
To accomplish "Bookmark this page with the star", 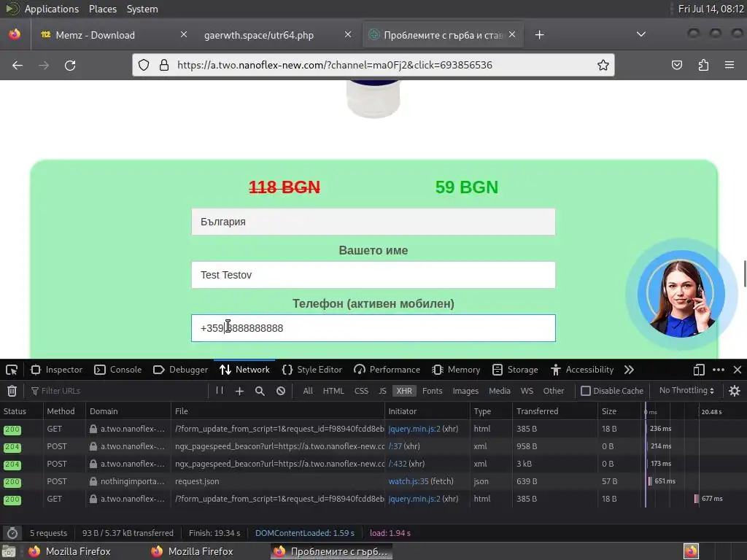I will (x=603, y=65).
